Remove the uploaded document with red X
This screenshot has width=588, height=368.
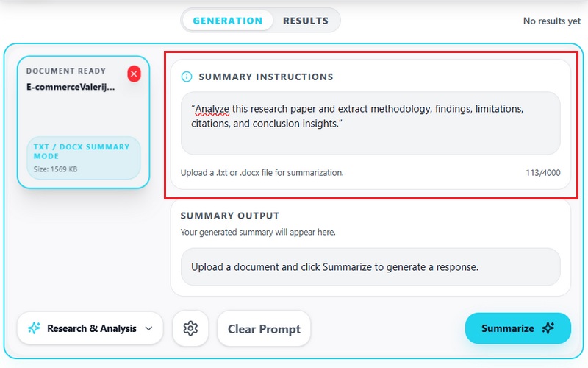coord(134,74)
